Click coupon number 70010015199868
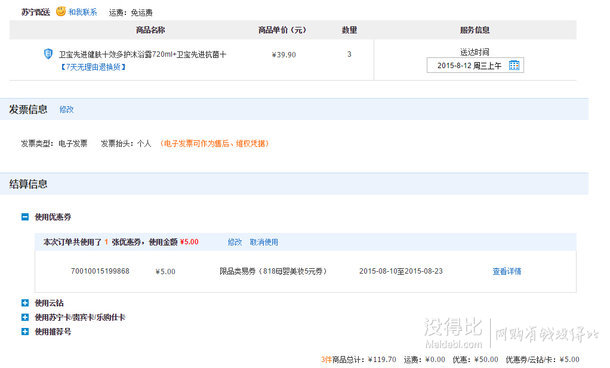This screenshot has width=610, height=368. point(100,271)
